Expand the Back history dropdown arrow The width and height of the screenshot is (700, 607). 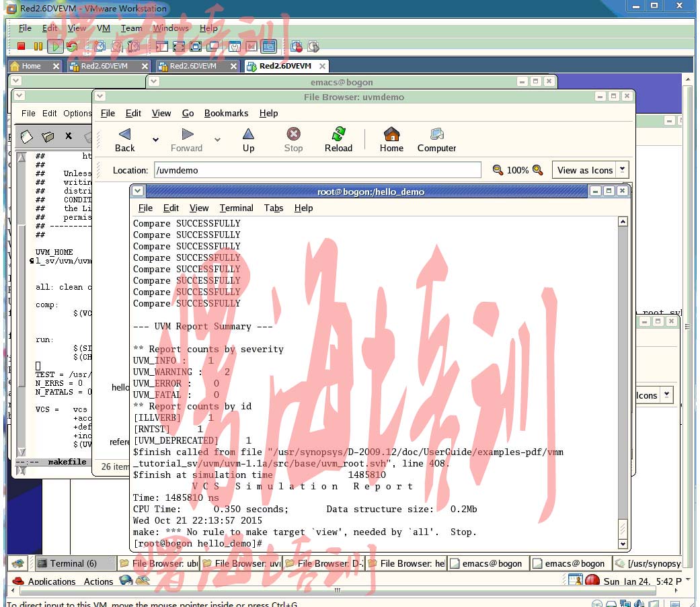pos(155,140)
